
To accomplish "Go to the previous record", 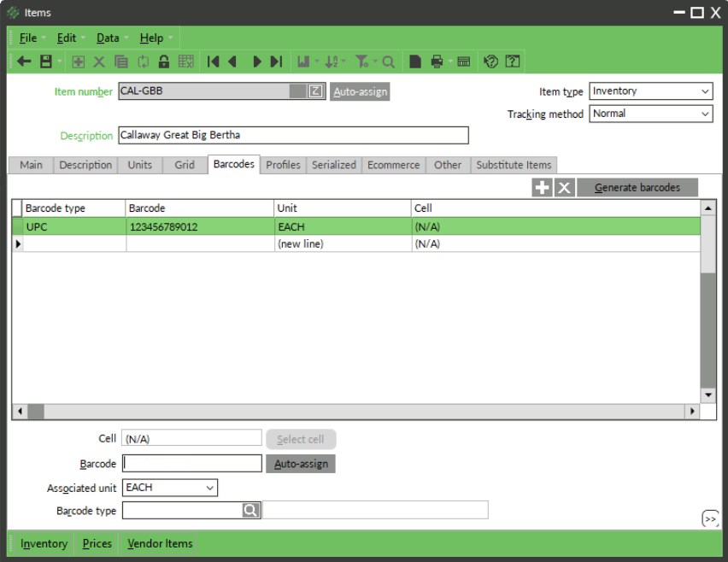I will (x=233, y=61).
